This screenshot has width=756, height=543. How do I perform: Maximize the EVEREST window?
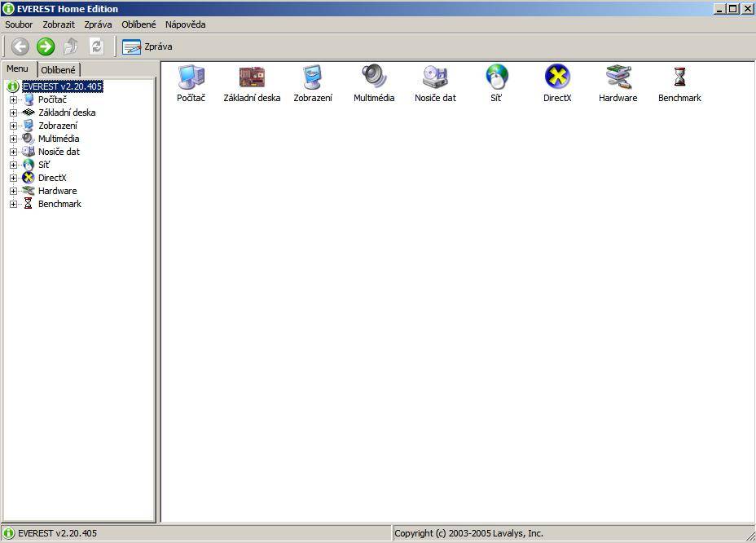[x=733, y=9]
